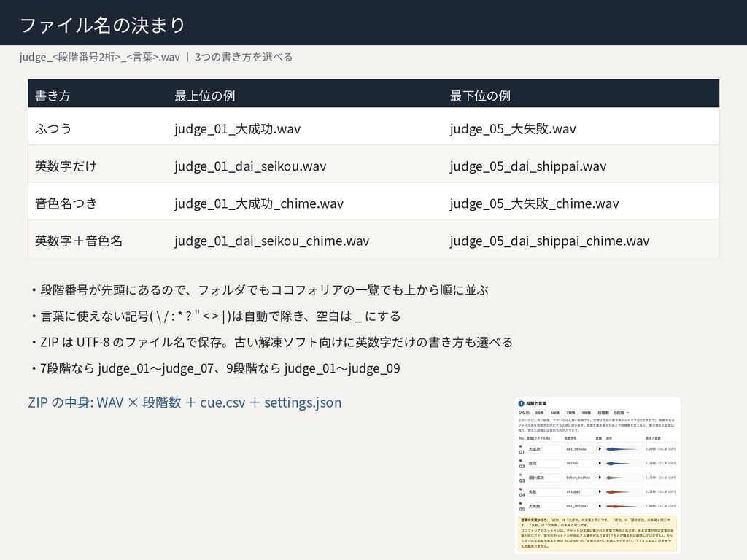Click the cell judge_05_dai_shippai.wav
The height and width of the screenshot is (560, 747).
(528, 166)
